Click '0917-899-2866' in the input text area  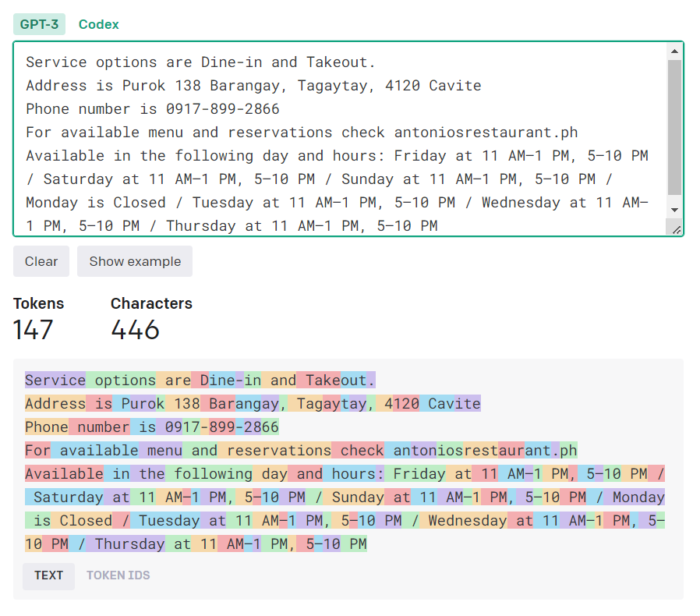[x=223, y=109]
